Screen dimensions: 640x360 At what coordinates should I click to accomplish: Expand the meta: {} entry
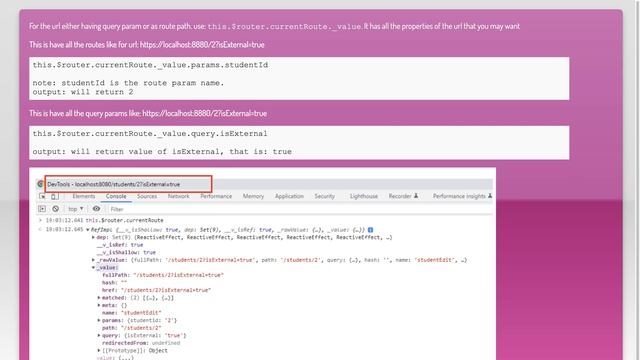tap(99, 305)
